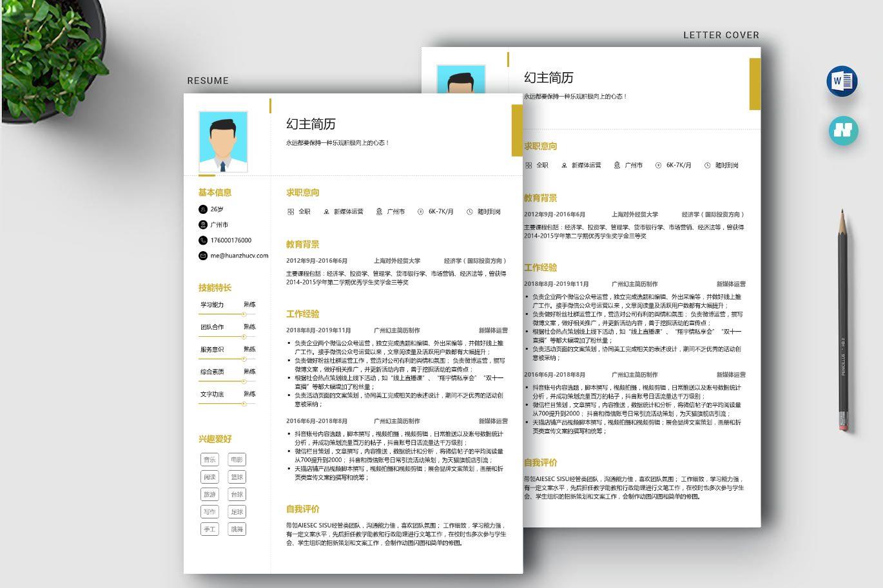Image resolution: width=883 pixels, height=588 pixels.
Task: Click the 幻主简历 title on front resume
Action: click(x=311, y=124)
